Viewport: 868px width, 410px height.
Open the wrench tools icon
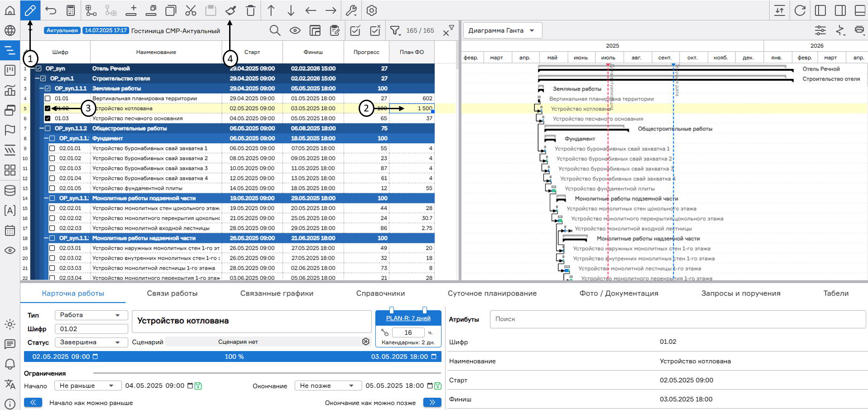pyautogui.click(x=351, y=10)
